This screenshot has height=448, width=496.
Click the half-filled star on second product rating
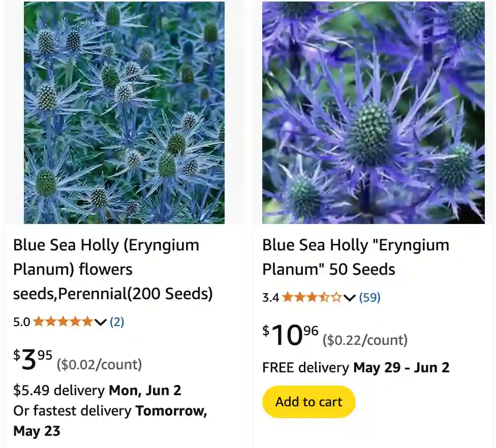pos(325,298)
